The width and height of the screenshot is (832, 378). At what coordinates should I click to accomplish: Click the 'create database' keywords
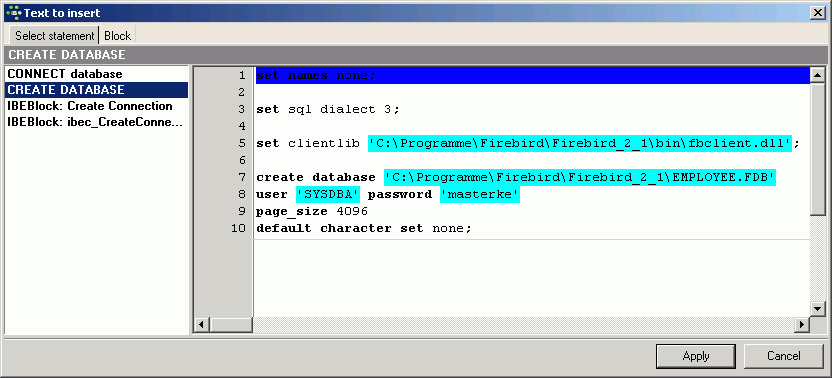coord(316,177)
